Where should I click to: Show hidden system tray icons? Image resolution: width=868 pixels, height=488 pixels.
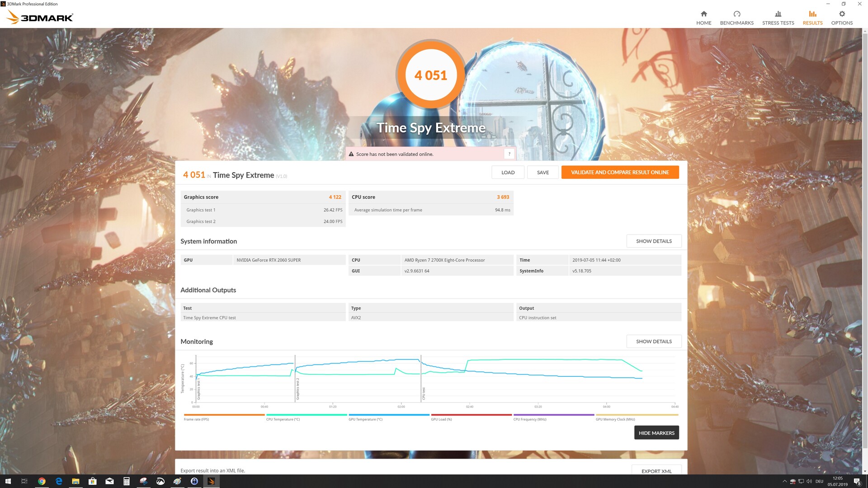coord(784,481)
